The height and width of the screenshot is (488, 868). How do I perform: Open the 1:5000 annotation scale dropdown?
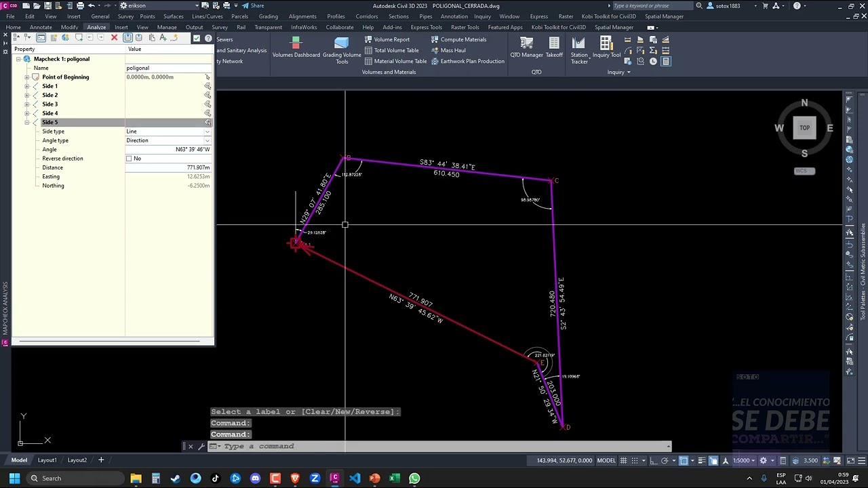(745, 460)
